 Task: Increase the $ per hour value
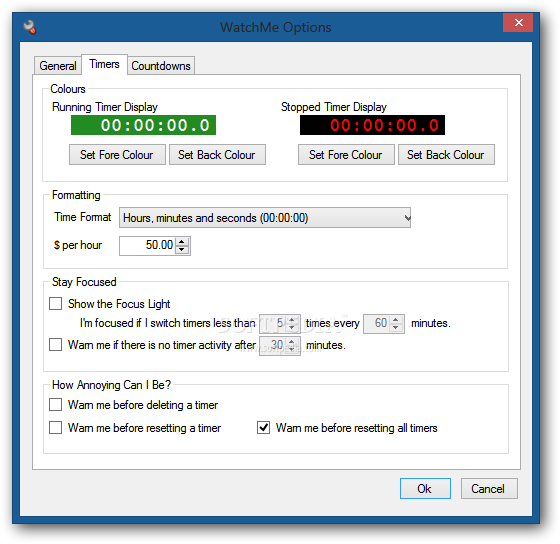182,241
